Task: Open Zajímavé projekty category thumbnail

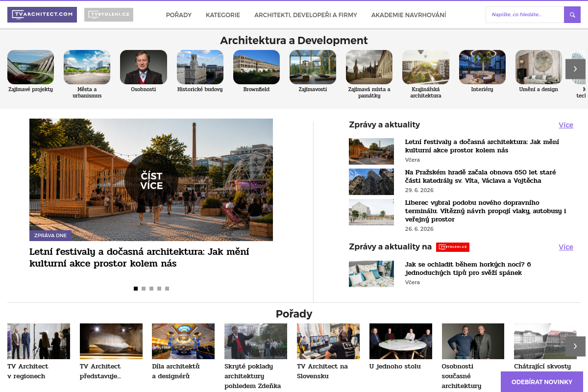Action: pyautogui.click(x=30, y=67)
